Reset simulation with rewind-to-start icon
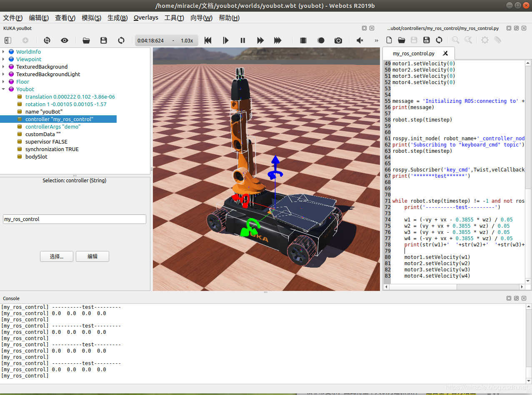The width and height of the screenshot is (532, 395). point(208,40)
